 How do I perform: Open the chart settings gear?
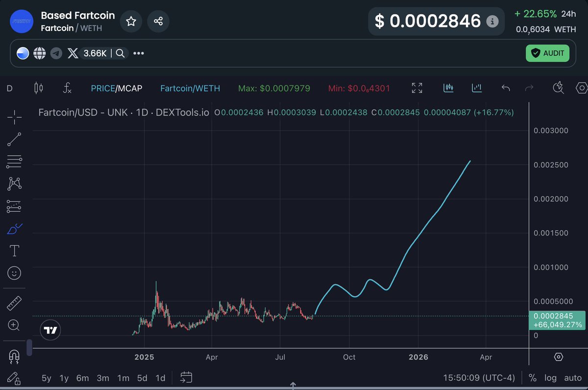click(582, 88)
